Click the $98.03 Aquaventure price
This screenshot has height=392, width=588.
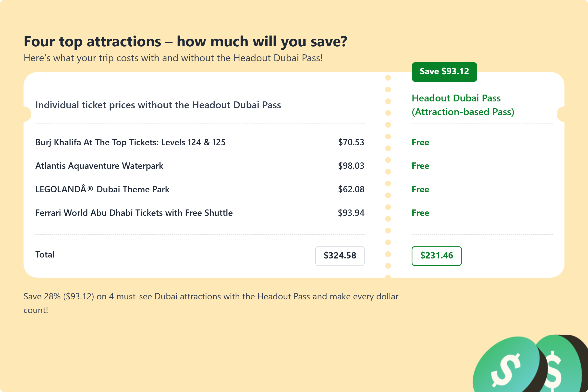click(351, 166)
